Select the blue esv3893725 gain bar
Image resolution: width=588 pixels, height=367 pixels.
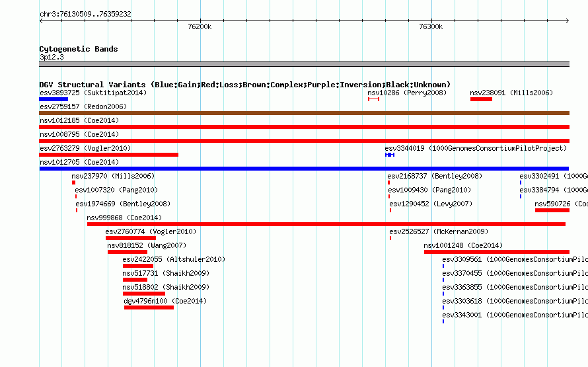(x=54, y=99)
